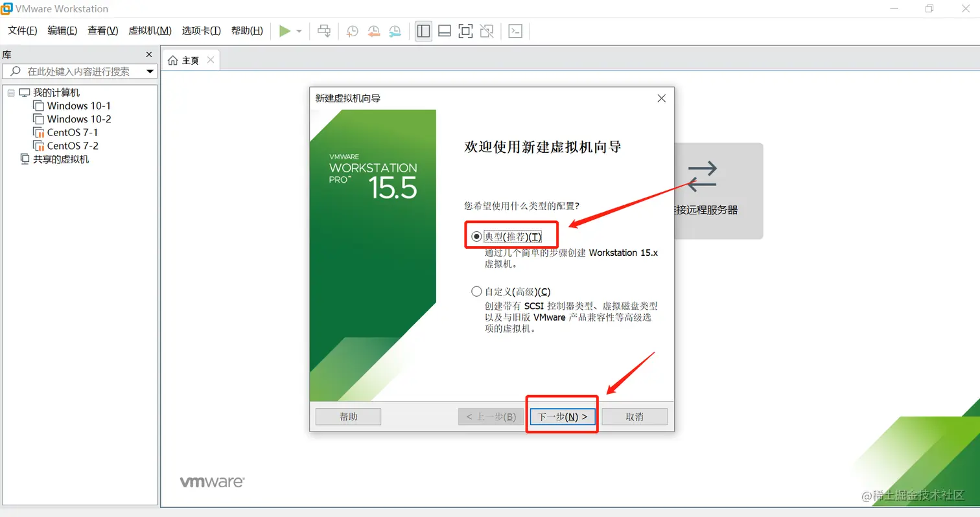Screen dimensions: 980x517
Task: Click the revert snapshot icon
Action: click(373, 30)
